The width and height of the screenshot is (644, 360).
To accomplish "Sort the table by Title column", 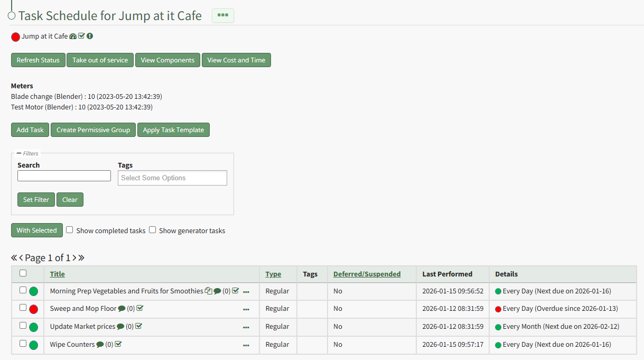I will pyautogui.click(x=57, y=274).
